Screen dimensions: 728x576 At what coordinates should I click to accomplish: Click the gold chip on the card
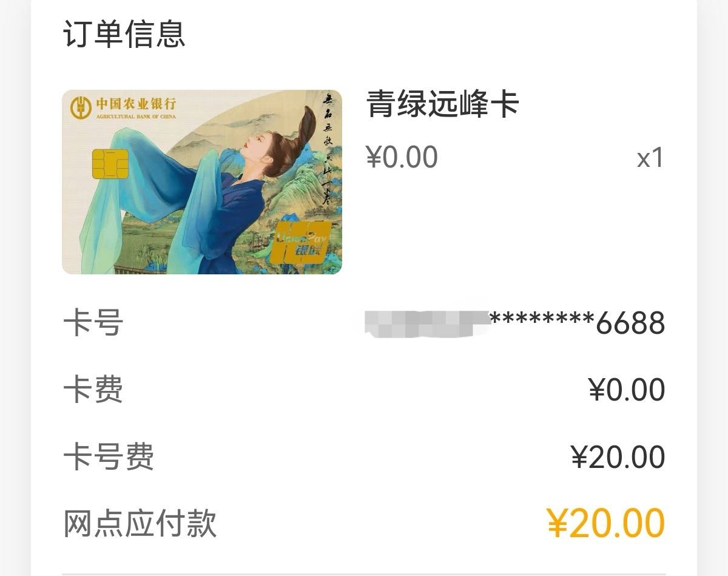tap(110, 164)
